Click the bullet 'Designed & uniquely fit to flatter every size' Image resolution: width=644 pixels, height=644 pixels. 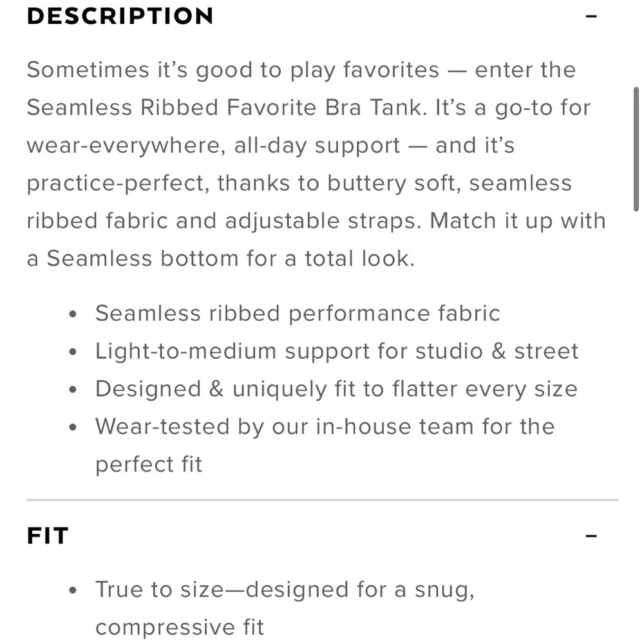point(336,389)
